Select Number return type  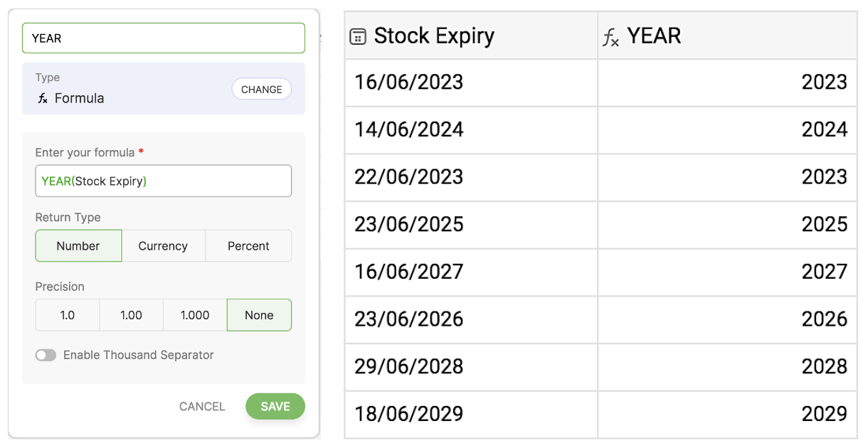(x=78, y=246)
